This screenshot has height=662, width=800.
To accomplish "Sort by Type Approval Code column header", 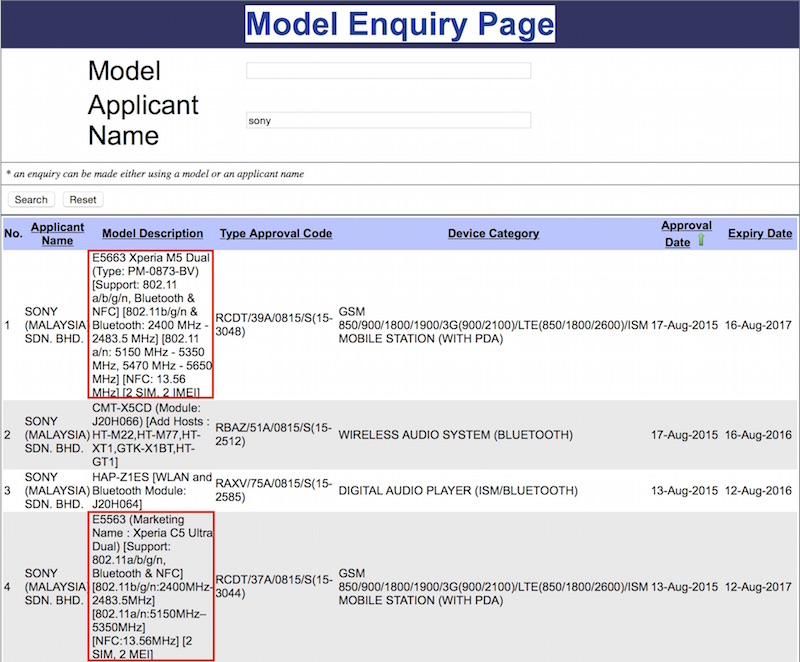I will (x=276, y=233).
